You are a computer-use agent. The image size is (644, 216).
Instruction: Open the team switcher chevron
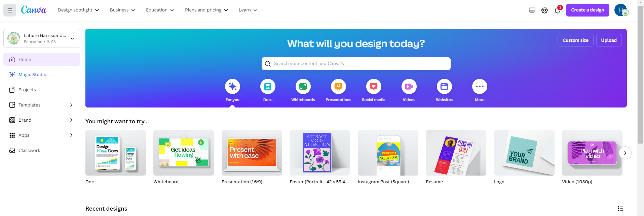(72, 38)
